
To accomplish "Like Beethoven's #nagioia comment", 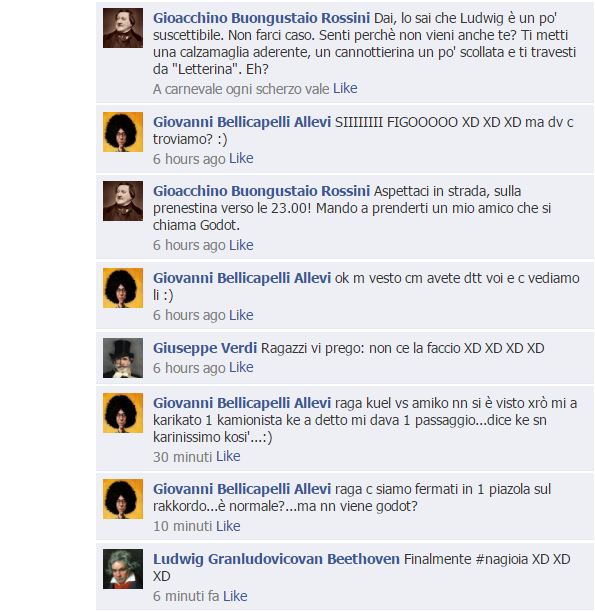I will pyautogui.click(x=235, y=596).
